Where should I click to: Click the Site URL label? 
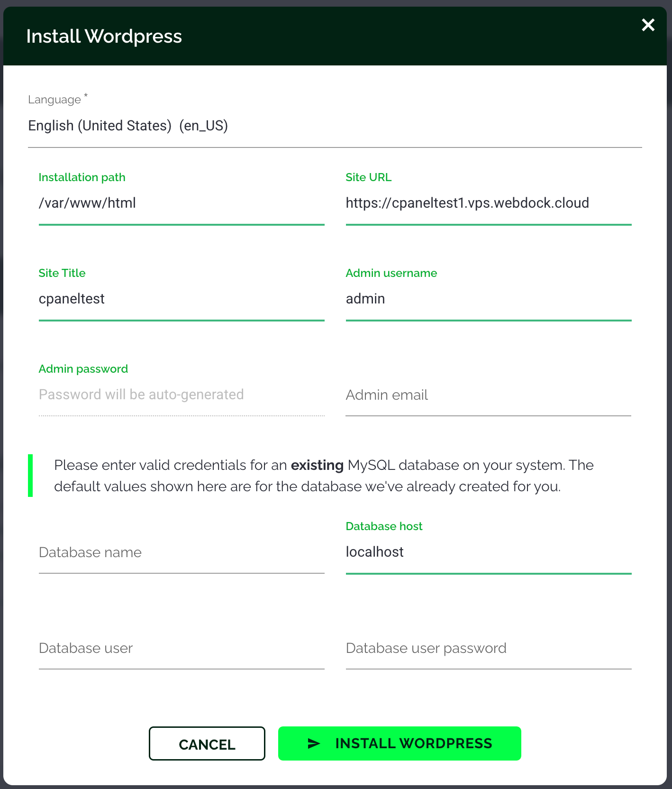coord(368,177)
